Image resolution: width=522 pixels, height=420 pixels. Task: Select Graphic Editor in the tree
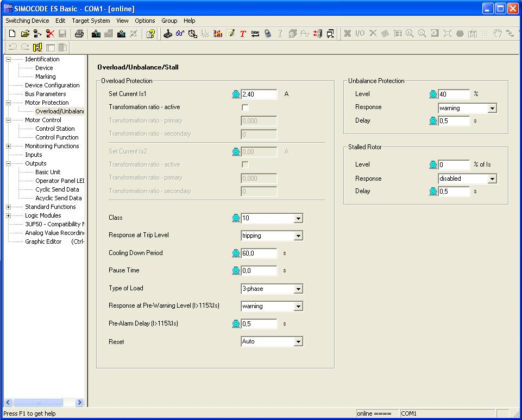click(43, 242)
